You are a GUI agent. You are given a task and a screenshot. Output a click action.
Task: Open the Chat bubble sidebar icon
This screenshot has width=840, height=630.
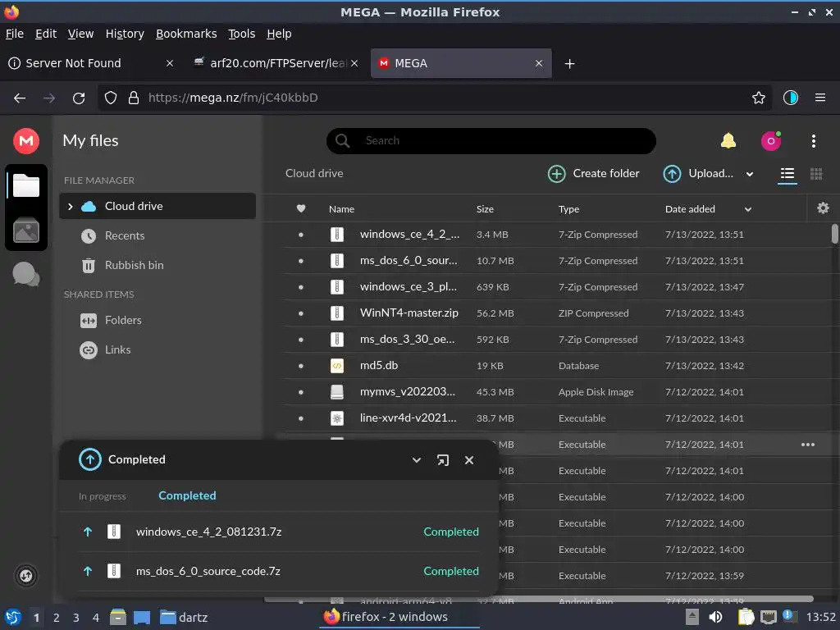pos(25,274)
